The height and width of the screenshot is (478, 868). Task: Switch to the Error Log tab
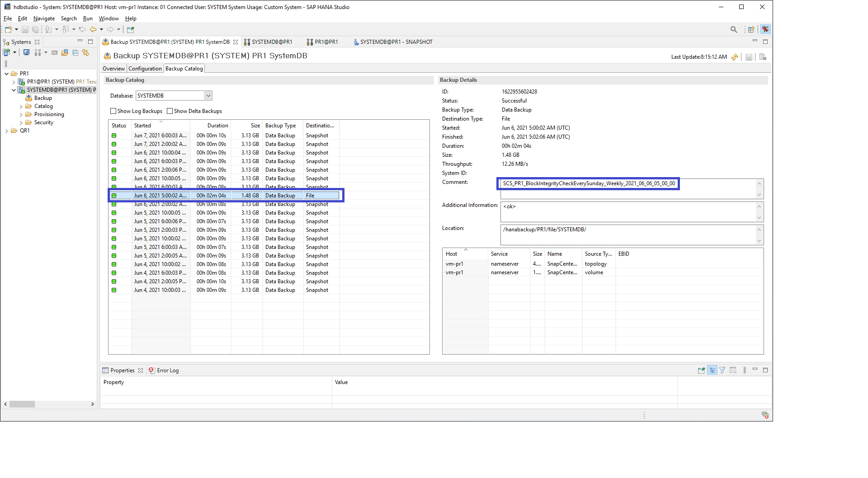click(168, 370)
